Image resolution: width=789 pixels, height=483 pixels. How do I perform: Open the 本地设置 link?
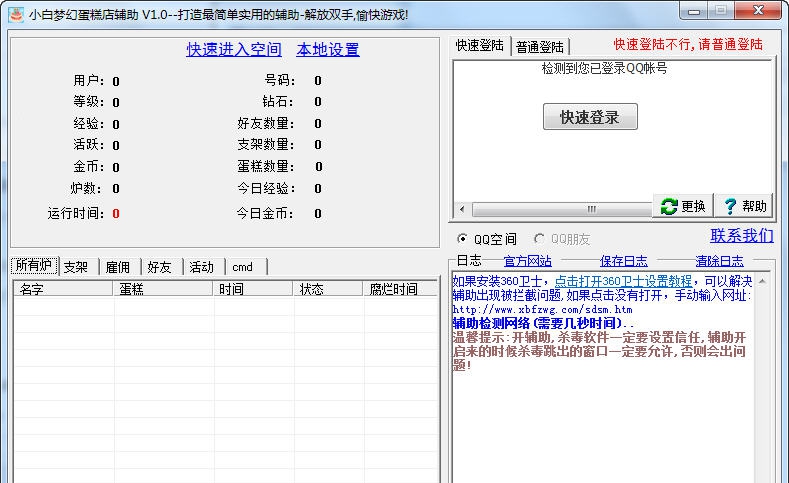pyautogui.click(x=328, y=49)
